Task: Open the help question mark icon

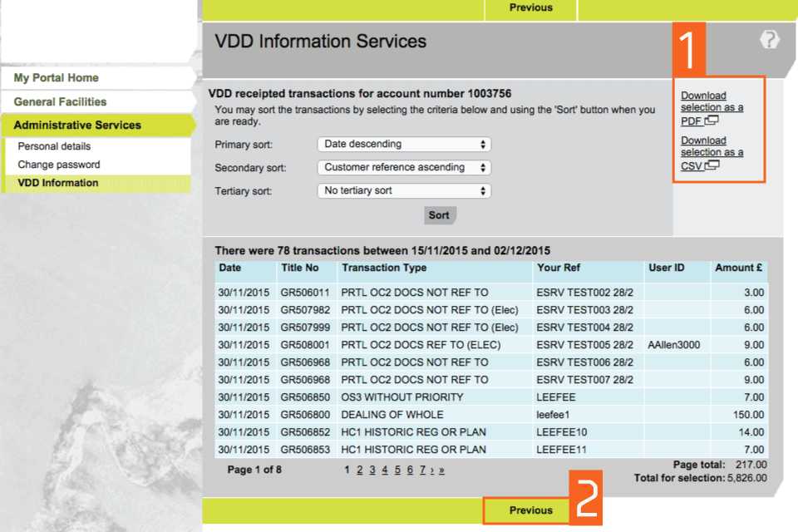Action: (x=769, y=39)
